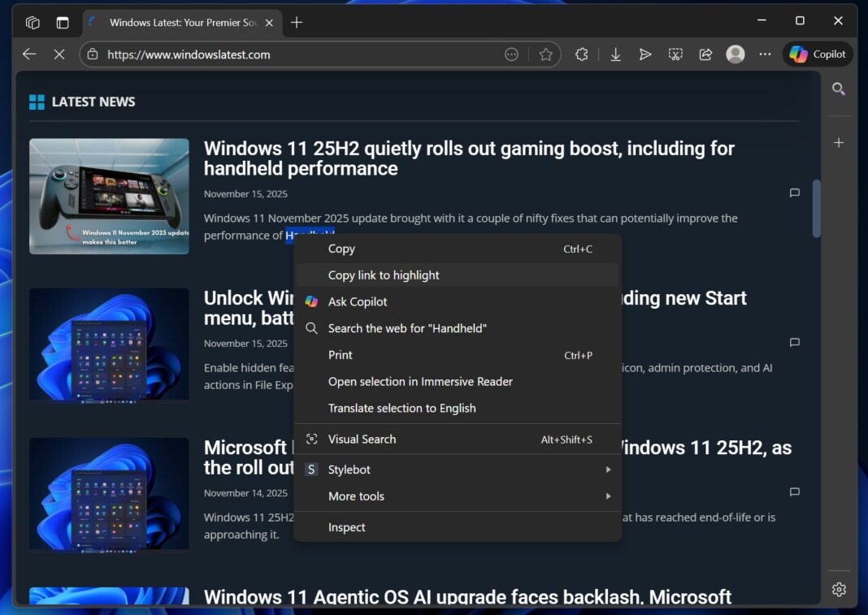Toggle the vertical tabs layout

63,22
